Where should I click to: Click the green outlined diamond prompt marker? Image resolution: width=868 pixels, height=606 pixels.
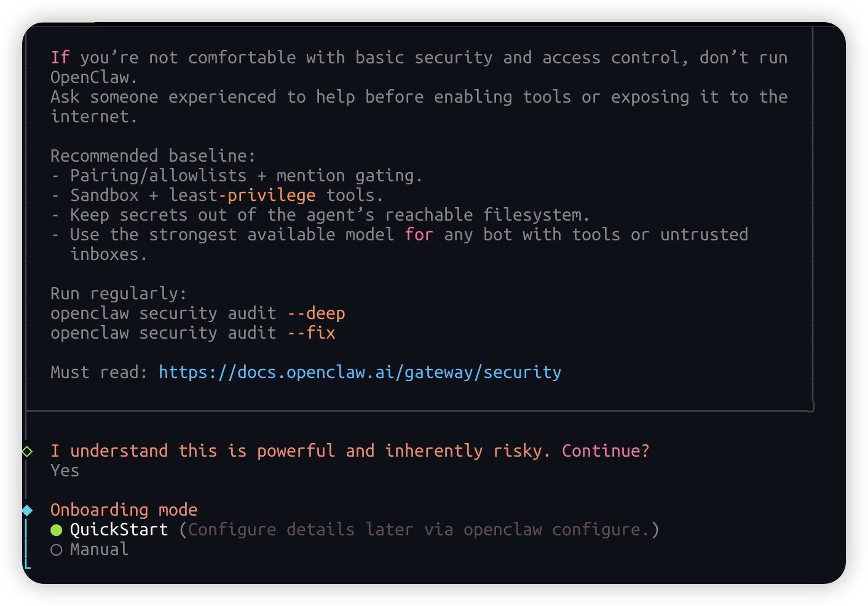[x=27, y=452]
